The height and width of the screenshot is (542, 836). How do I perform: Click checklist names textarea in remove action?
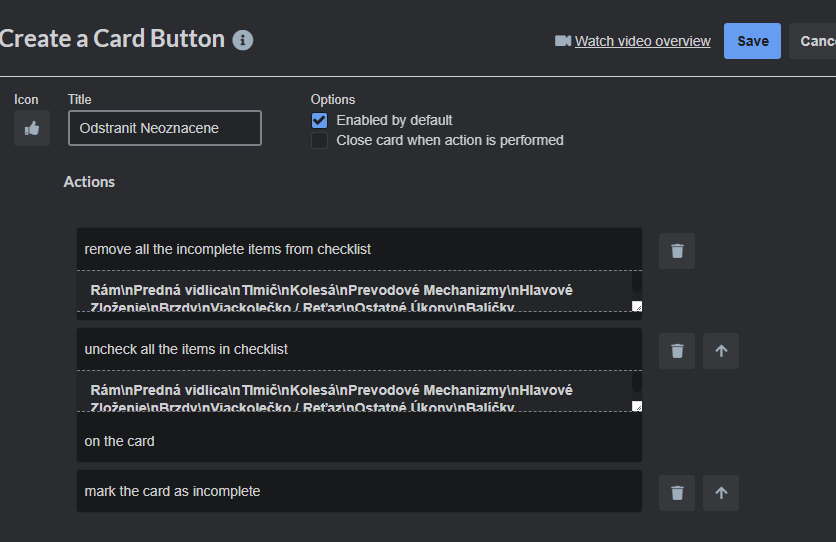(x=354, y=291)
